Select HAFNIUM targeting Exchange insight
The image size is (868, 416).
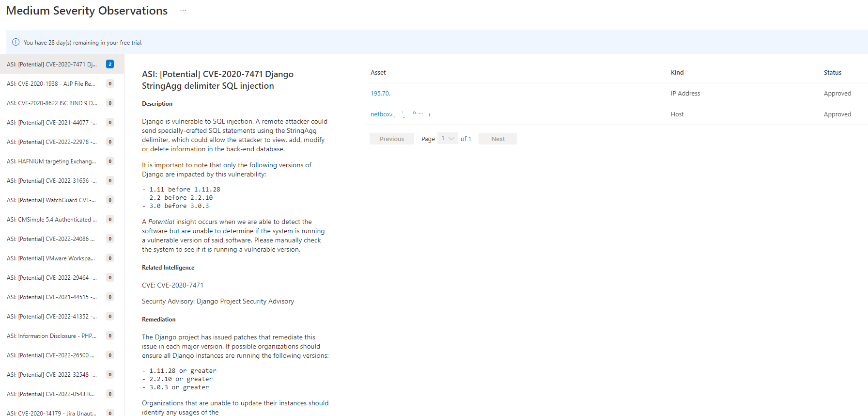tap(51, 161)
